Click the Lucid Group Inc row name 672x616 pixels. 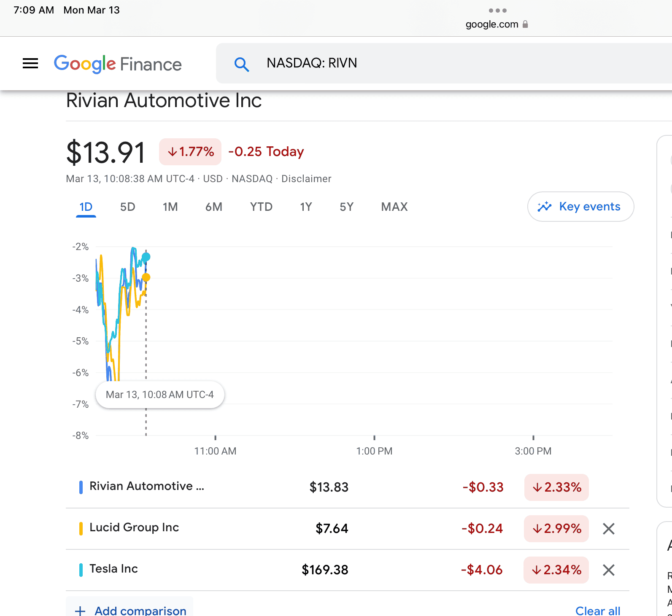point(134,527)
